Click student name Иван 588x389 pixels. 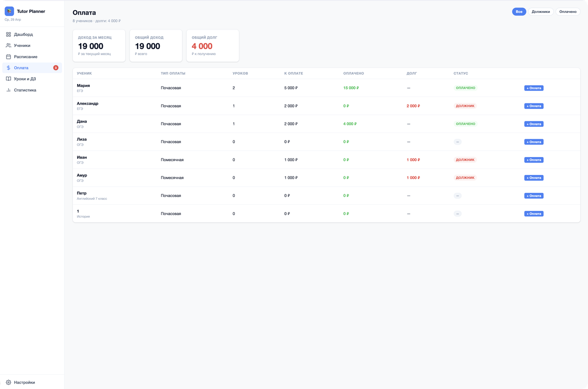(x=82, y=157)
